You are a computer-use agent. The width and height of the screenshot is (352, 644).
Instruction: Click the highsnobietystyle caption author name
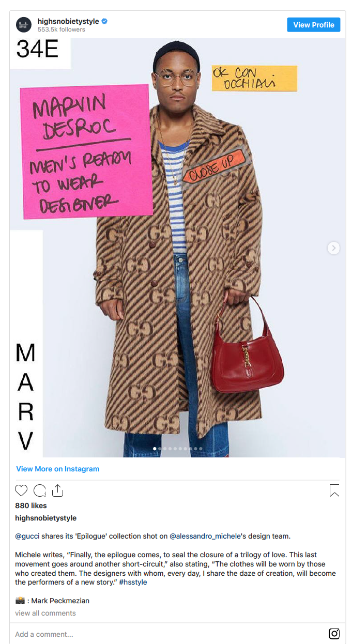(x=45, y=518)
